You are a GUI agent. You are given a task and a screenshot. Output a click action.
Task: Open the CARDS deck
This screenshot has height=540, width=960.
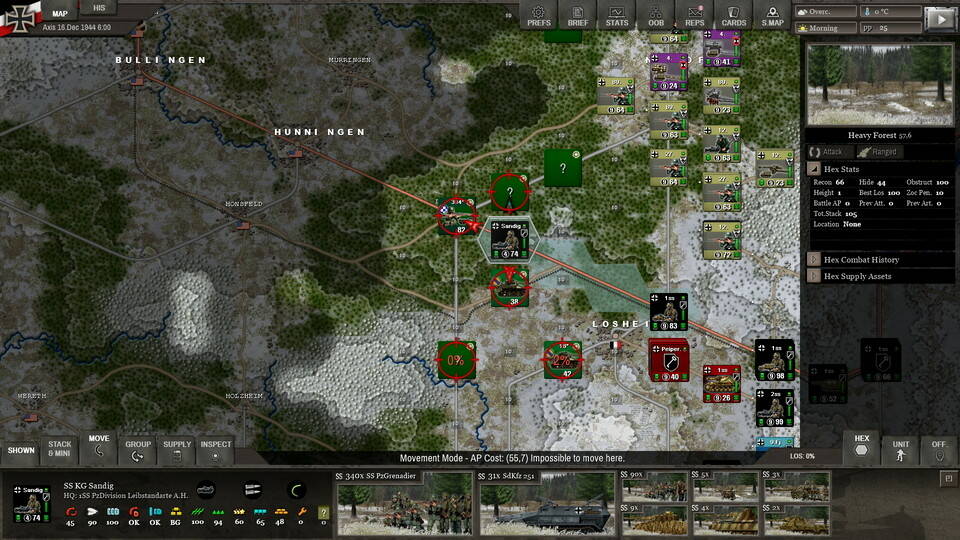click(733, 16)
